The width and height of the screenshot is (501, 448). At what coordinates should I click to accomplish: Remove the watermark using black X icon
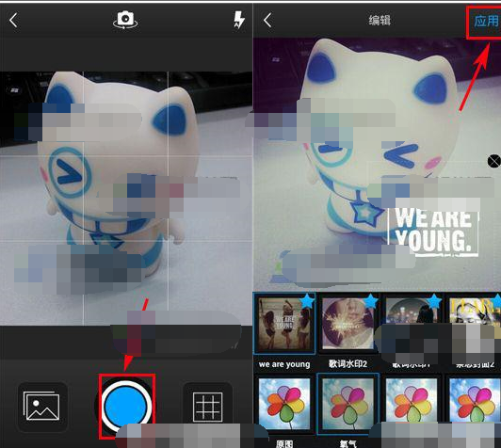(x=493, y=161)
